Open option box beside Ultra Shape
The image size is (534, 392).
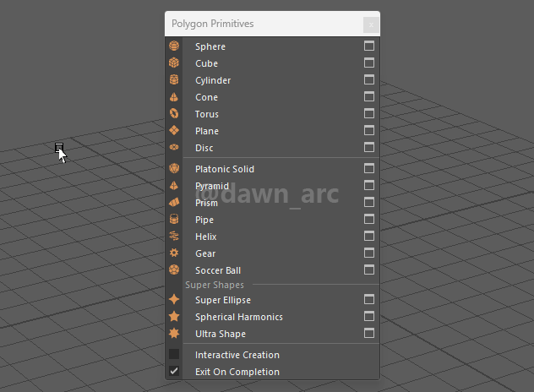click(369, 334)
